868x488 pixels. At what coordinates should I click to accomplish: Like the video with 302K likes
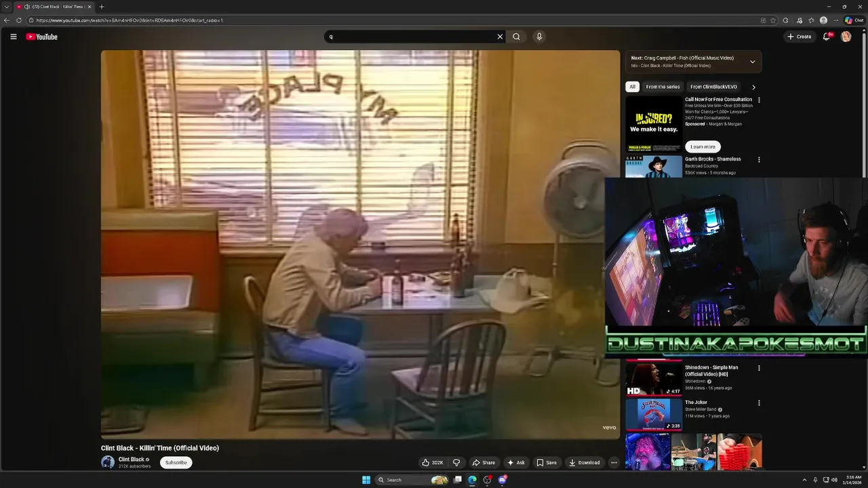tap(433, 463)
